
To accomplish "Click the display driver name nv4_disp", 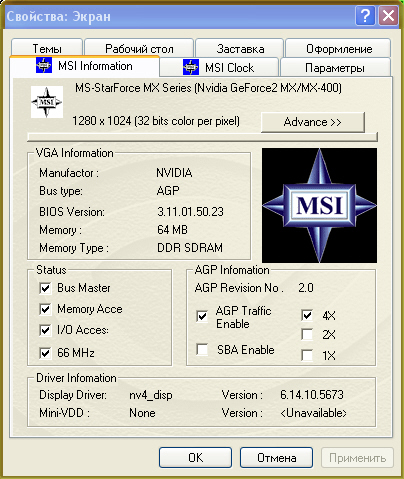I will [x=151, y=395].
